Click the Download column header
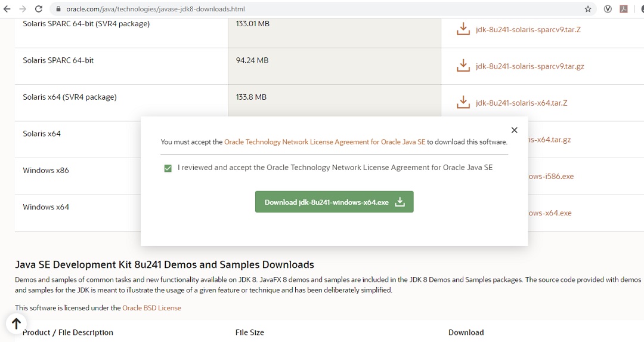This screenshot has width=644, height=342. [466, 332]
